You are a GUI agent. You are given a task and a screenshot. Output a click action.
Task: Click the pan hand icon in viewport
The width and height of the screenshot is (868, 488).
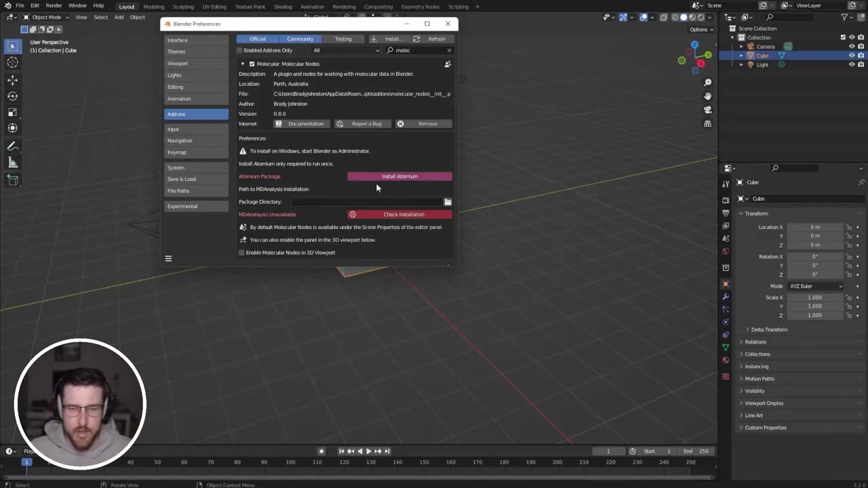coord(707,96)
